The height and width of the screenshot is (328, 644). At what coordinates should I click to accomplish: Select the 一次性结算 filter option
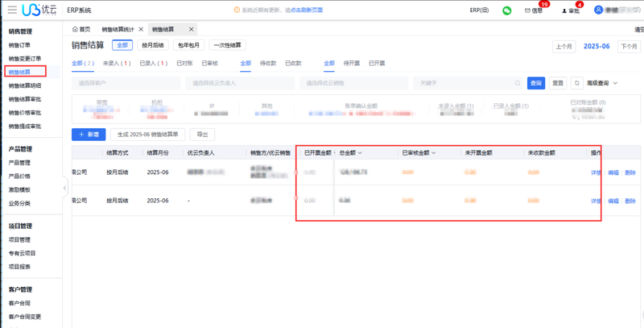[227, 46]
